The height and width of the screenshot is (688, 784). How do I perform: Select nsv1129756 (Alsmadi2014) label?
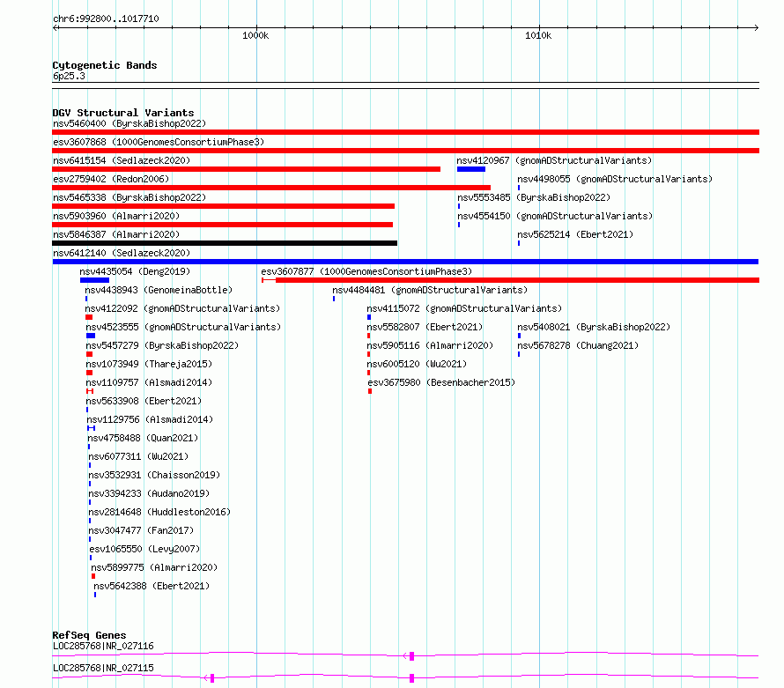pyautogui.click(x=150, y=419)
